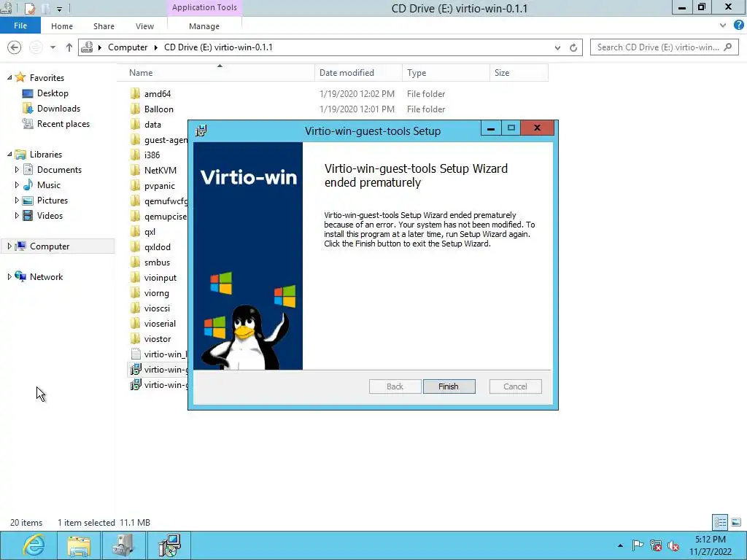
Task: Click the installer taskbar icon
Action: coord(169,545)
